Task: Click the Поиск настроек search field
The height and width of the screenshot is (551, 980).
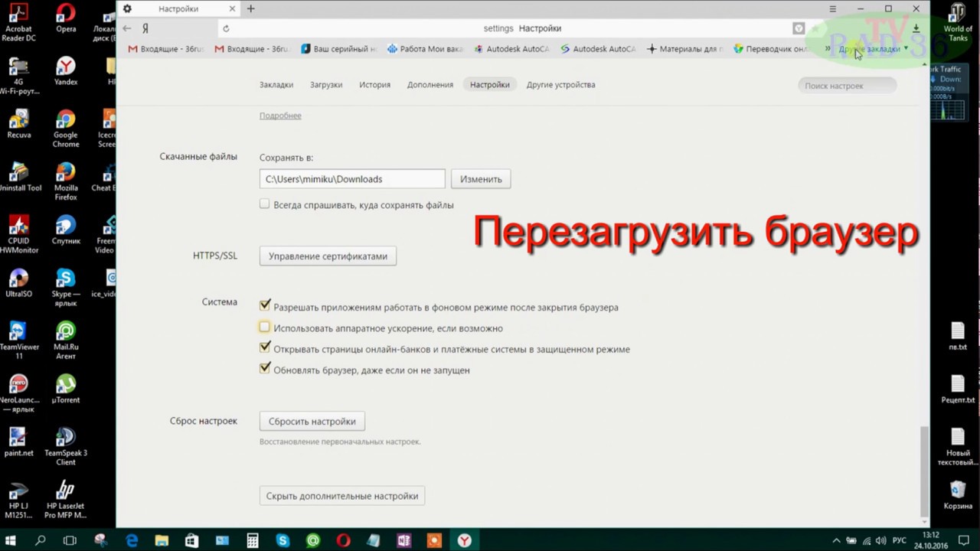Action: click(x=847, y=86)
